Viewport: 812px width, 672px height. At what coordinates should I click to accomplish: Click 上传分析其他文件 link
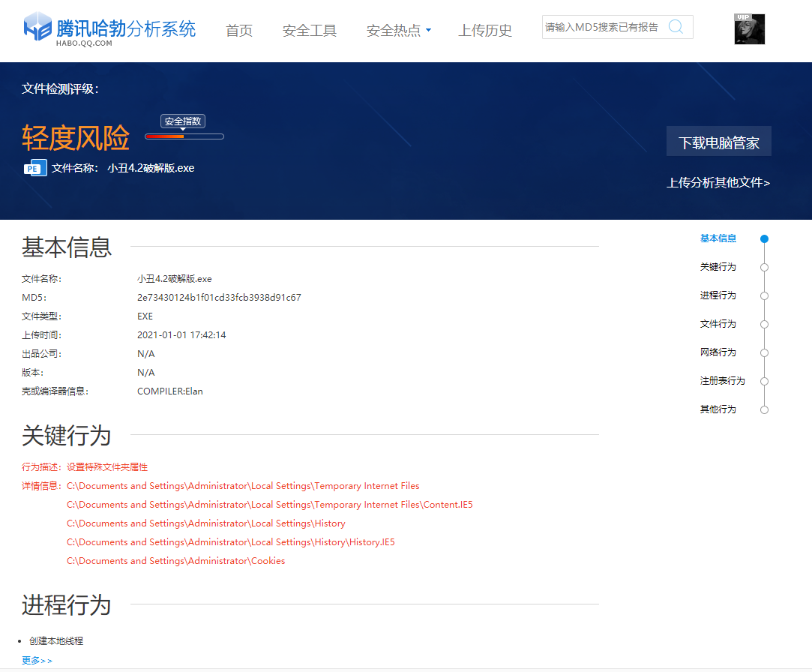[718, 182]
